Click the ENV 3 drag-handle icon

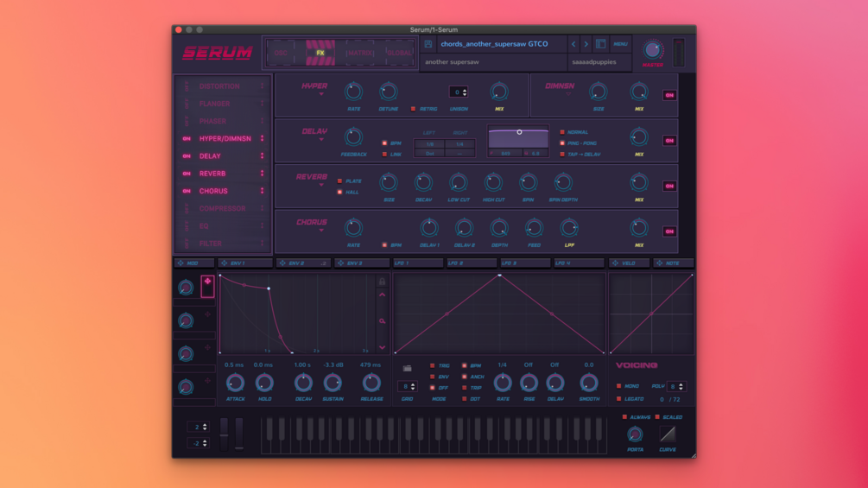[x=340, y=263]
